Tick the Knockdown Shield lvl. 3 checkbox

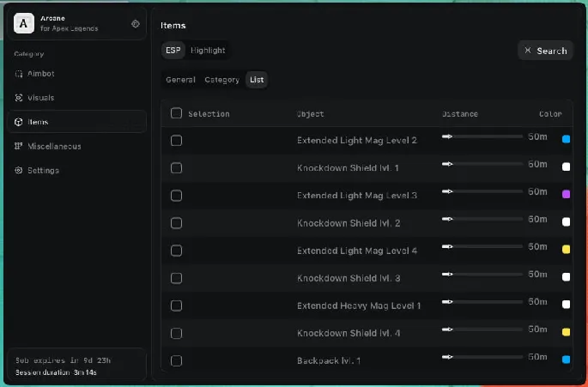click(176, 278)
